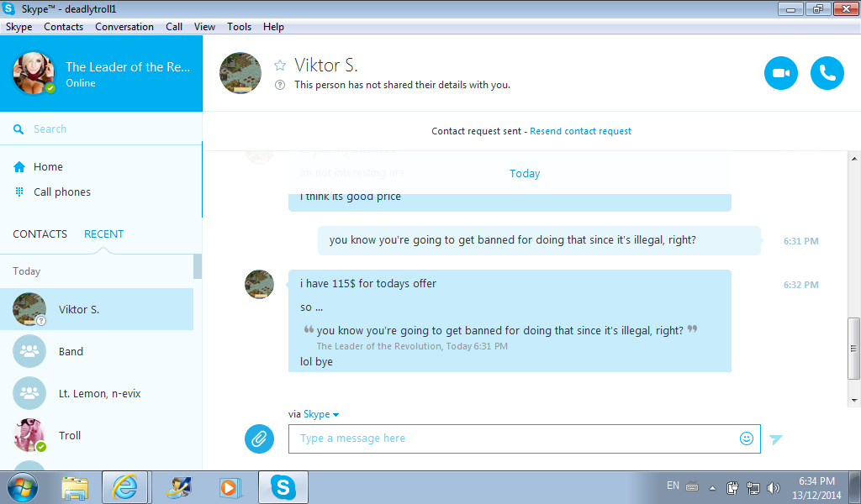This screenshot has width=861, height=504.
Task: Start a video call with Viktor S.
Action: (x=780, y=73)
